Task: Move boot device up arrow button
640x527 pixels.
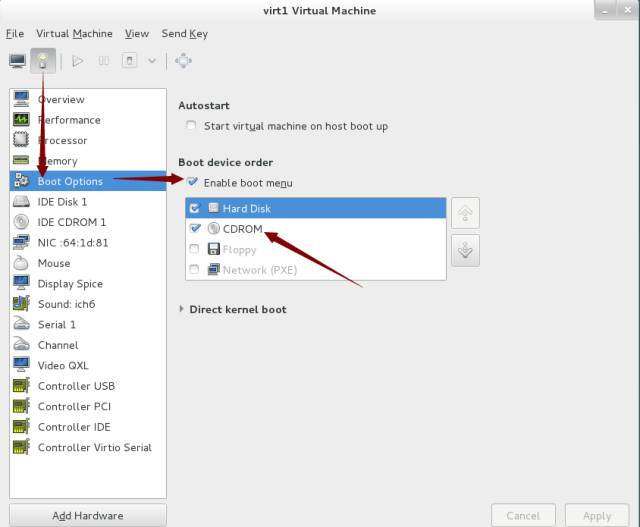Action: click(465, 213)
